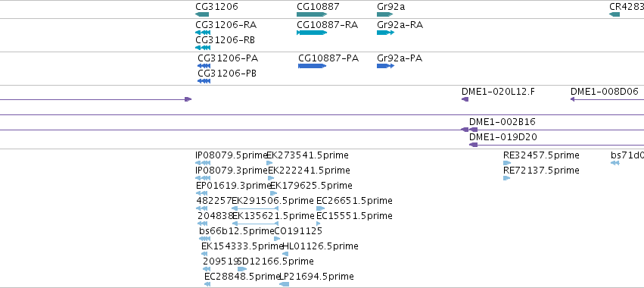Select the IP08079.5prime EST glyph

203,163
